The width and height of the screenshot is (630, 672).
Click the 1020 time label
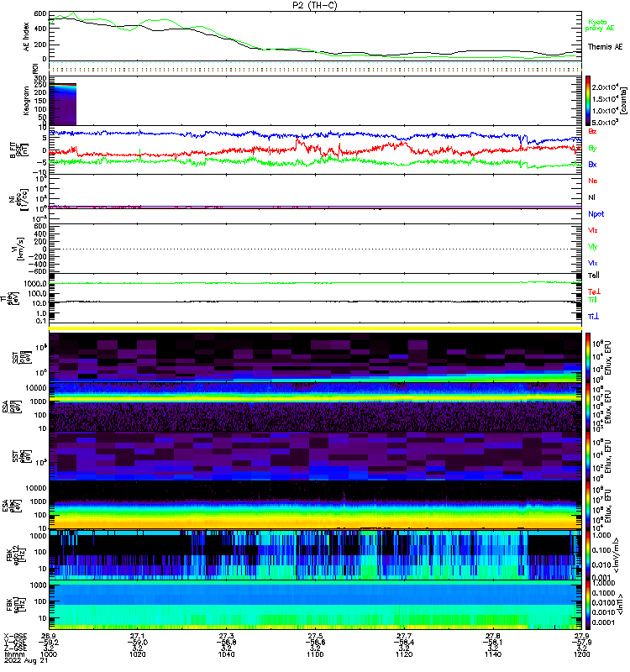point(138,654)
